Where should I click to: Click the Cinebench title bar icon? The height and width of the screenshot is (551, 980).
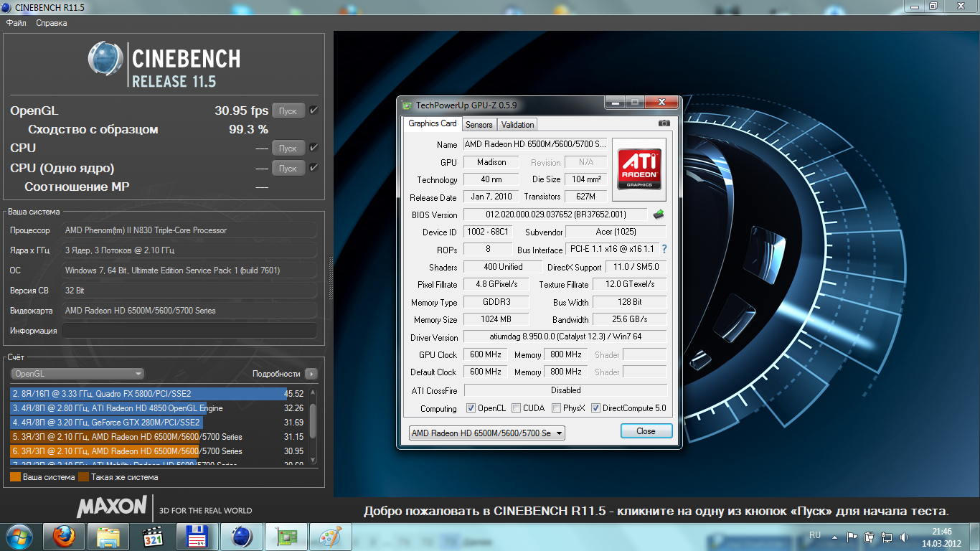7,6
